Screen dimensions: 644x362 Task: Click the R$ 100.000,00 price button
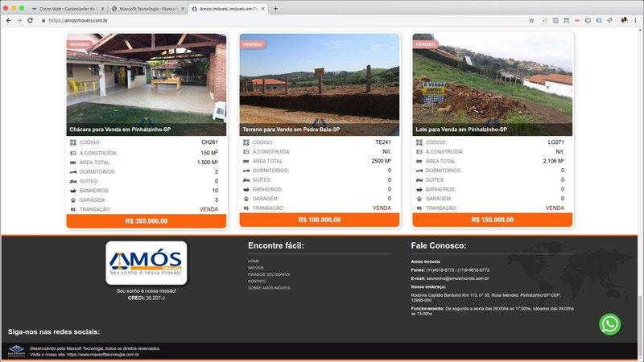(319, 220)
